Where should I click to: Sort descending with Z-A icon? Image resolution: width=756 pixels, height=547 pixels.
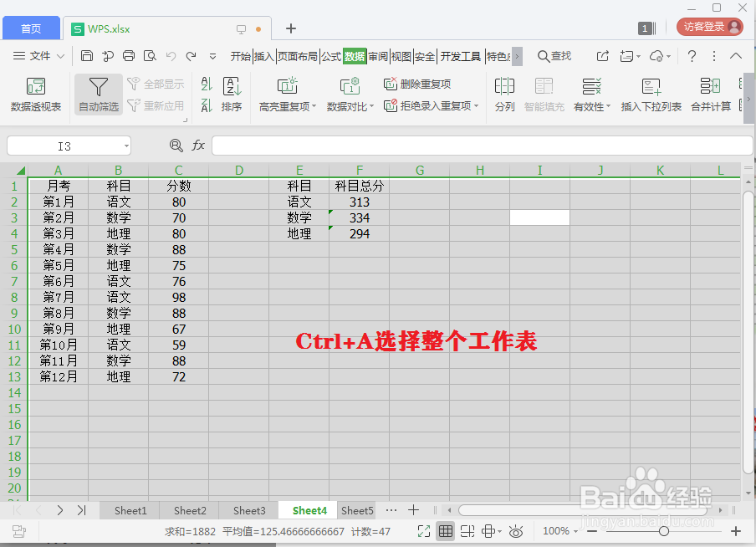click(207, 105)
